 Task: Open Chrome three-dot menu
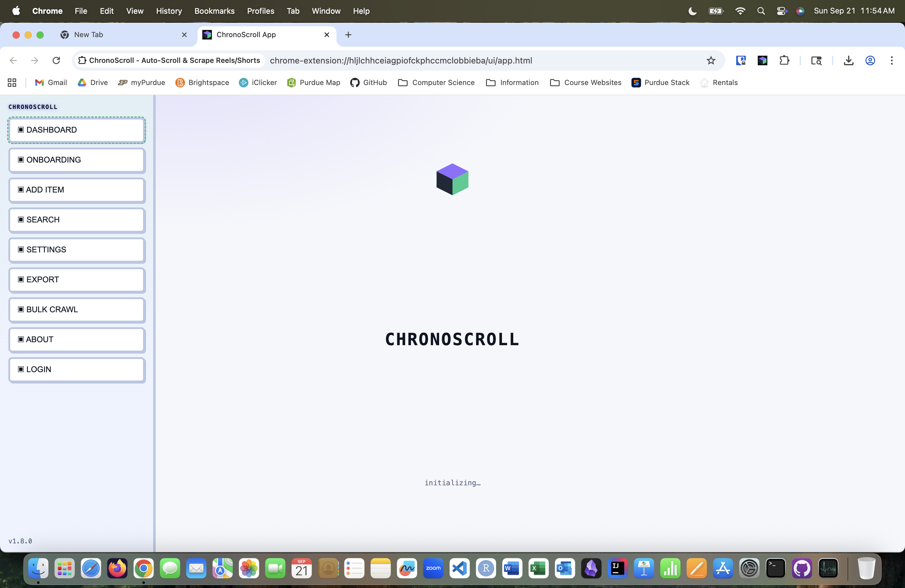[891, 60]
